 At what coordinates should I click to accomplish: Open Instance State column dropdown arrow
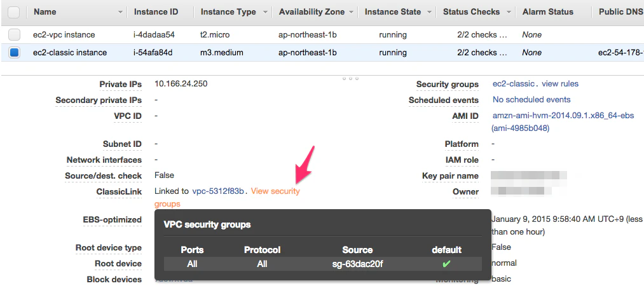pos(429,12)
